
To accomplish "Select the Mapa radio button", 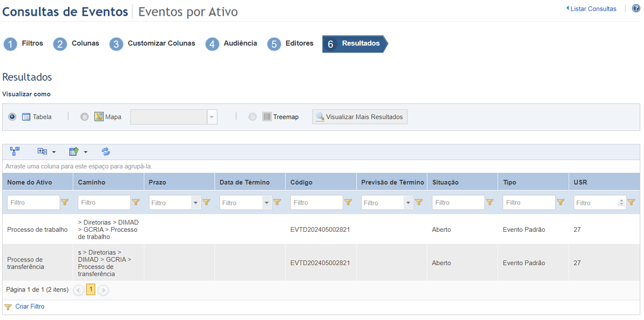I will pos(85,117).
